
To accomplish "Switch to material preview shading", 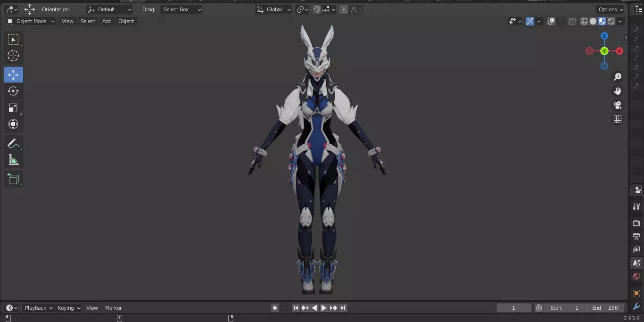I will click(x=602, y=21).
